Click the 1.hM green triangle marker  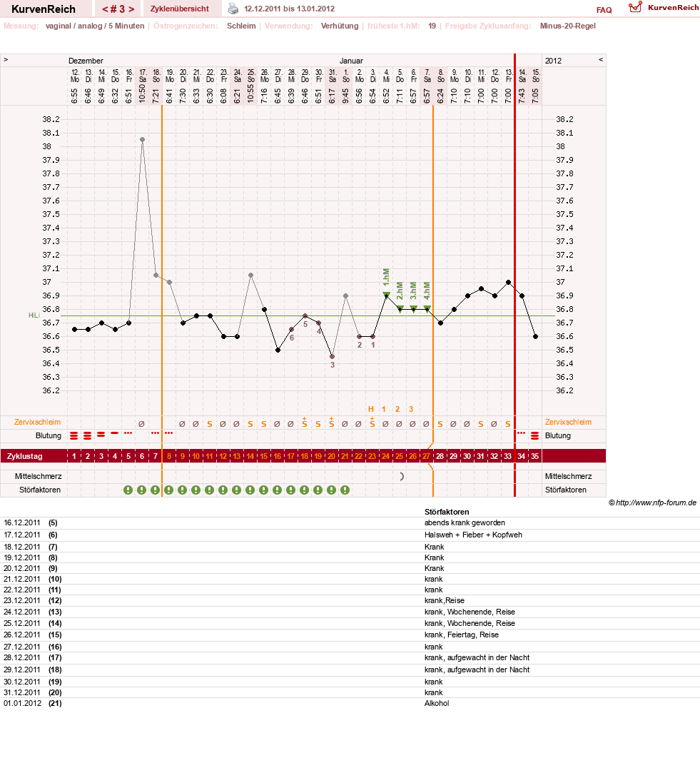386,295
